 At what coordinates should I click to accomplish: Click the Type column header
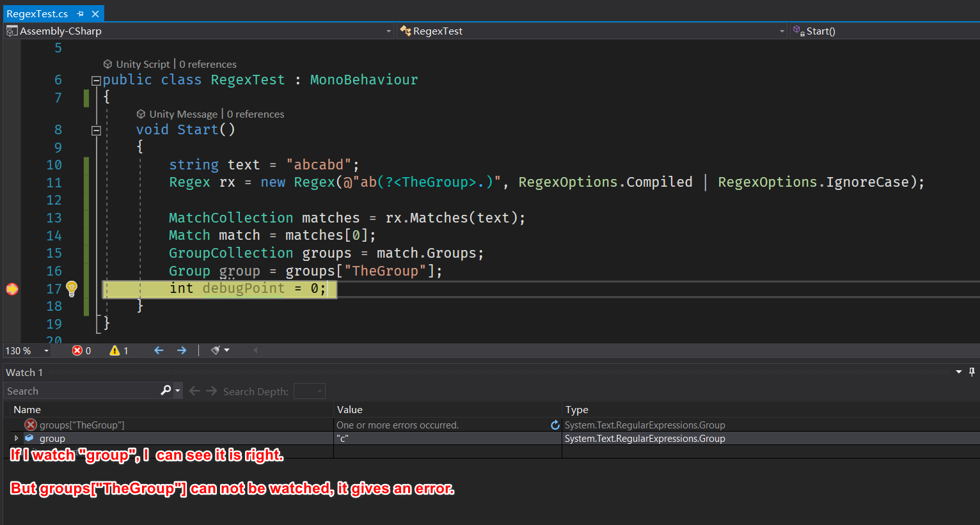pos(771,409)
